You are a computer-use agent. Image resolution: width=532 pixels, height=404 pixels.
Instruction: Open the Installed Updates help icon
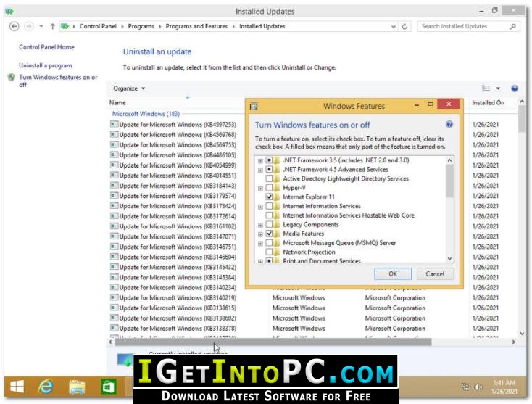(515, 88)
